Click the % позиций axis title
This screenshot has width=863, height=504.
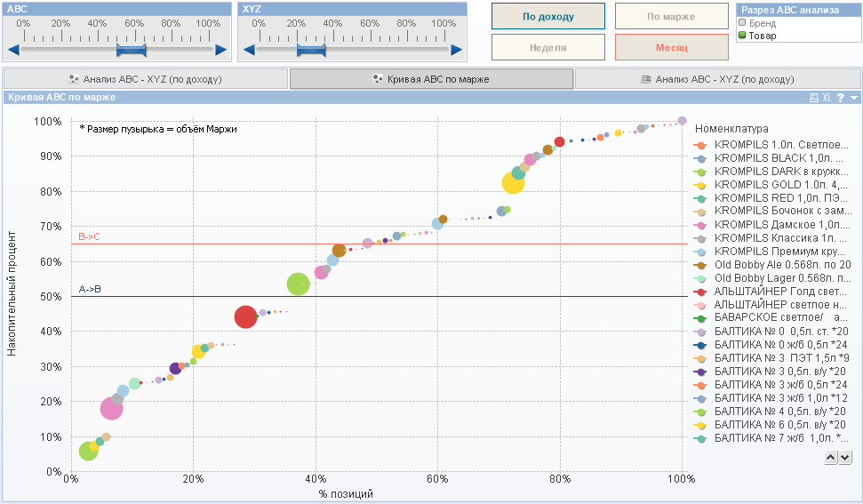(346, 493)
